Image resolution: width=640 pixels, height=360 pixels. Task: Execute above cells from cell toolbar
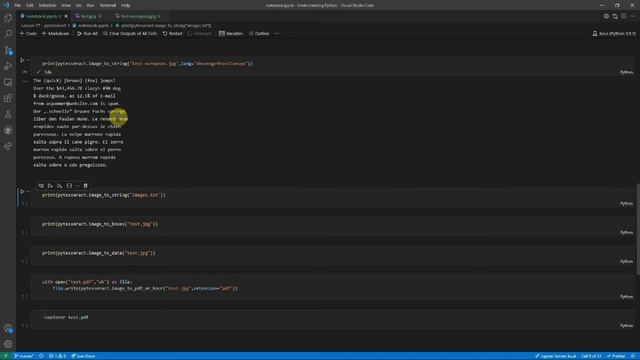50,186
